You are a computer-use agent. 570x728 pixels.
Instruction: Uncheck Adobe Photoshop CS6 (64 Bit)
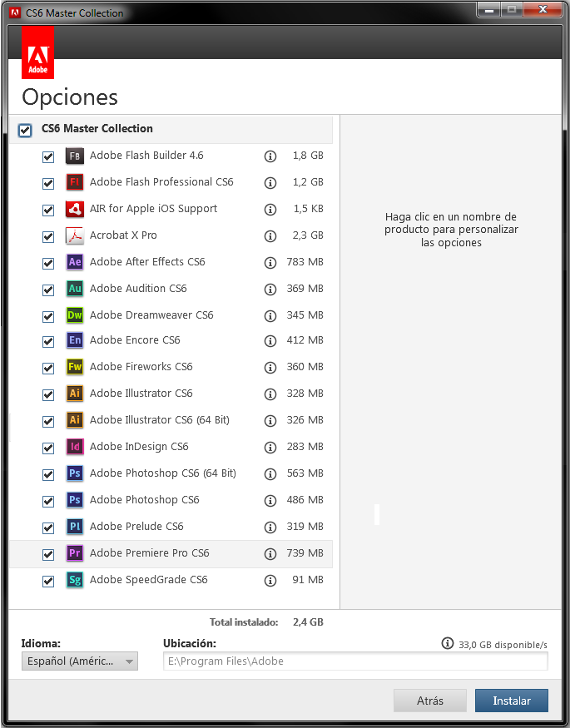point(48,475)
